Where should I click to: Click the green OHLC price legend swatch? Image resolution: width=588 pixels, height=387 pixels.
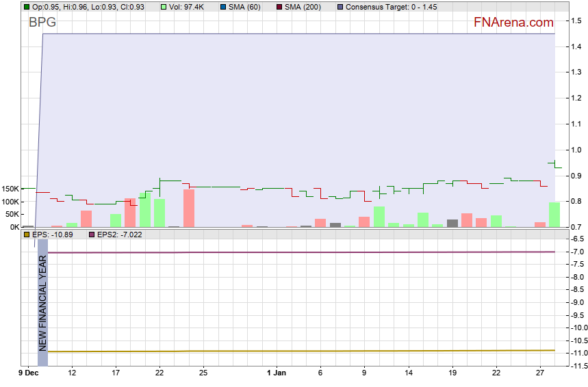coord(27,6)
